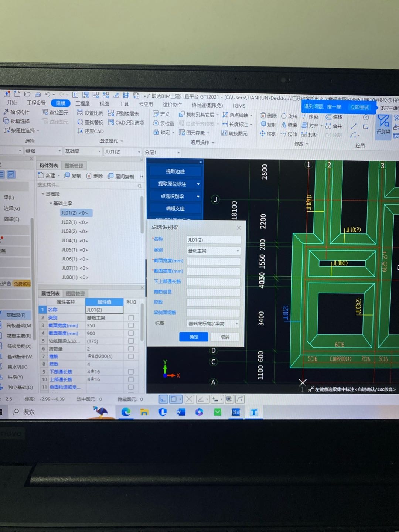Expand 点选识别梁 dropdown arrow
Screen dimensions: 399x532
(x=198, y=197)
